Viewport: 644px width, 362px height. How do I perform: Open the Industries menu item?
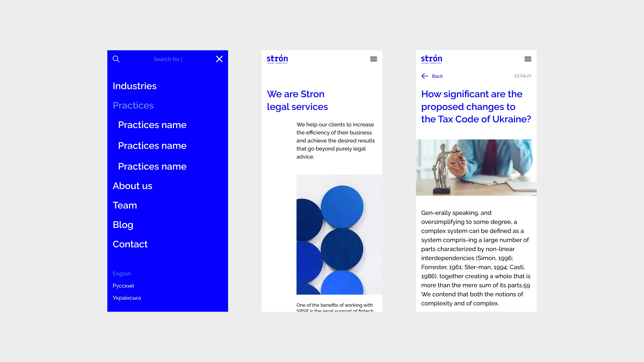135,86
